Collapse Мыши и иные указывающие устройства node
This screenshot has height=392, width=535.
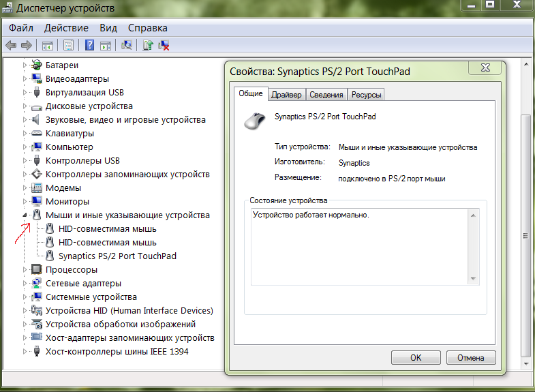(x=25, y=215)
